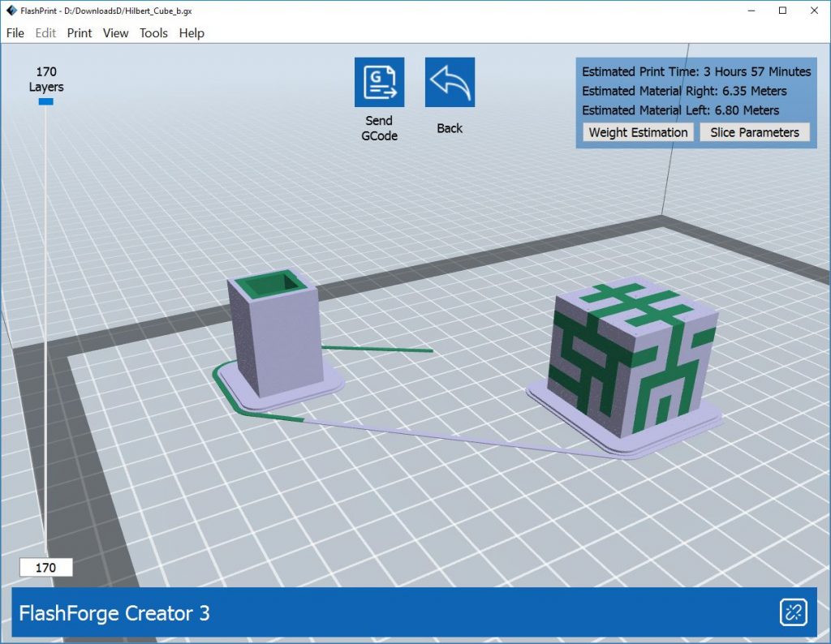
Task: Maximize the FlashPrint window
Action: pos(783,11)
